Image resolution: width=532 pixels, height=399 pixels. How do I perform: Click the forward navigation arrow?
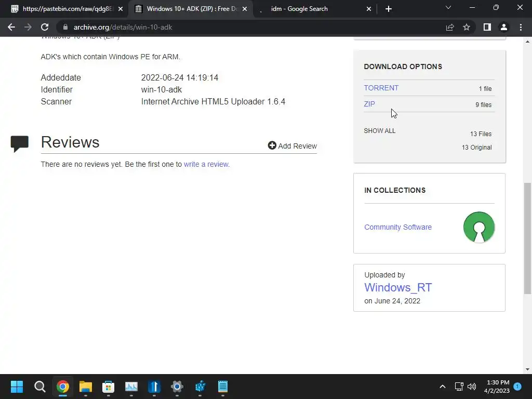click(28, 27)
